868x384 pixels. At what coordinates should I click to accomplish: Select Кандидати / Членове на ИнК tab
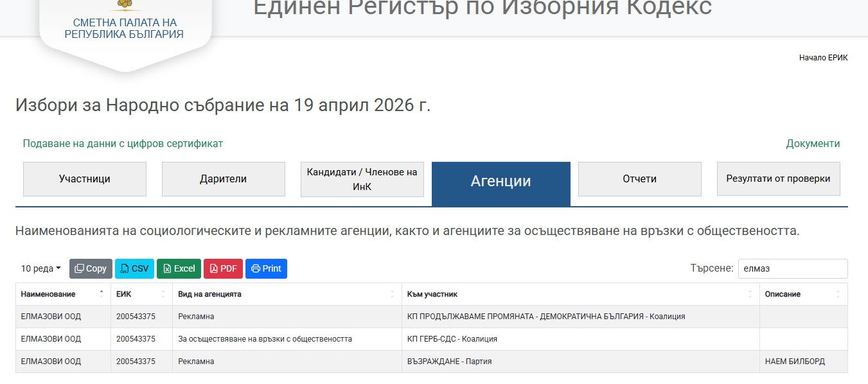click(x=362, y=179)
